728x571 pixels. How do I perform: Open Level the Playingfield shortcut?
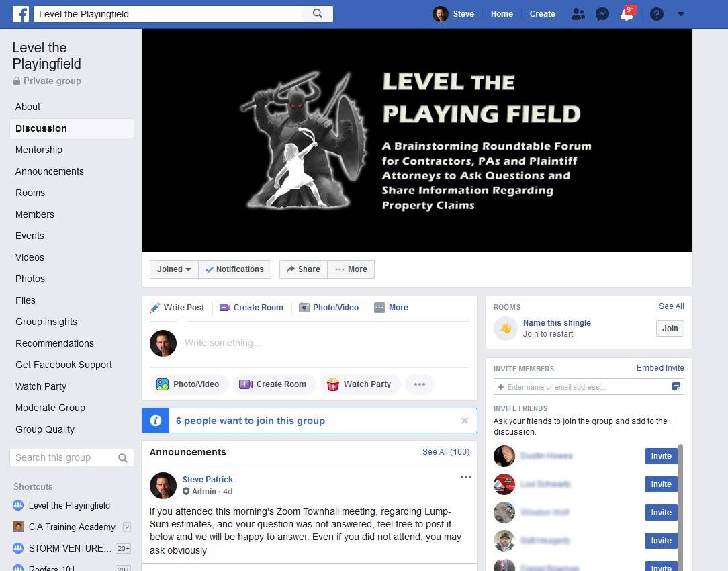pyautogui.click(x=69, y=505)
